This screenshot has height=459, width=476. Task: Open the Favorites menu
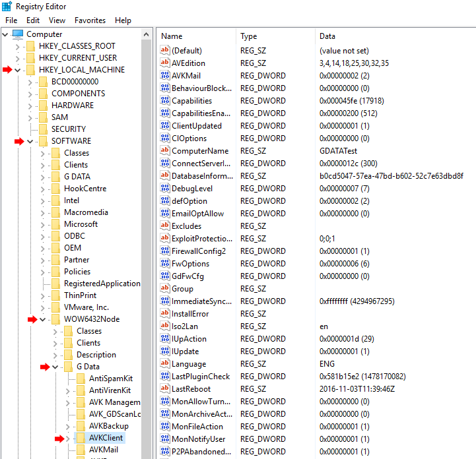[90, 20]
